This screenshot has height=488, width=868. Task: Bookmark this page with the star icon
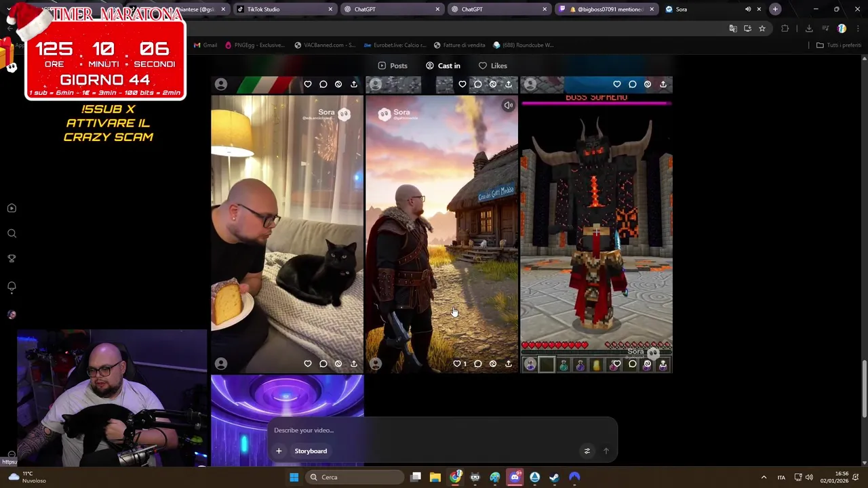pos(762,28)
